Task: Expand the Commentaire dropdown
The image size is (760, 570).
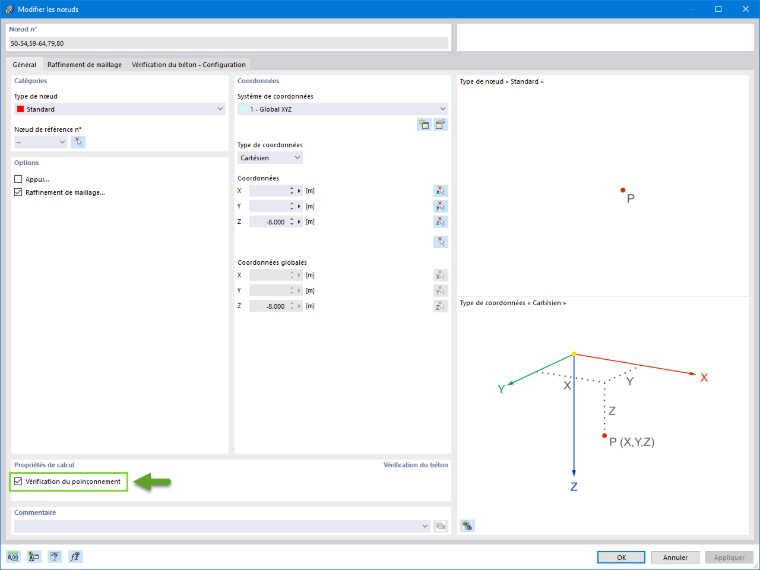Action: 425,526
